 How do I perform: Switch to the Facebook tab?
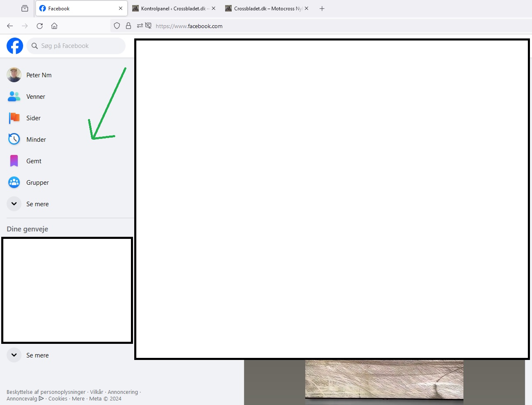click(81, 8)
